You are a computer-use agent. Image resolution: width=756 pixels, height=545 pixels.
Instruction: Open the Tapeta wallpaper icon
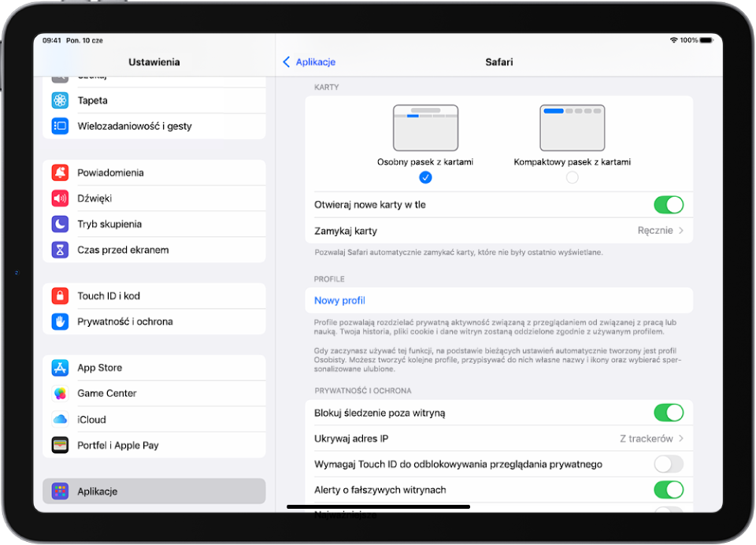click(x=60, y=100)
